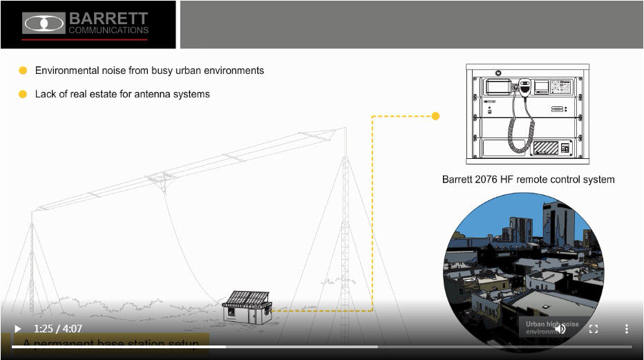Click the Barrett Communications logo
This screenshot has width=644, height=360.
click(x=86, y=25)
